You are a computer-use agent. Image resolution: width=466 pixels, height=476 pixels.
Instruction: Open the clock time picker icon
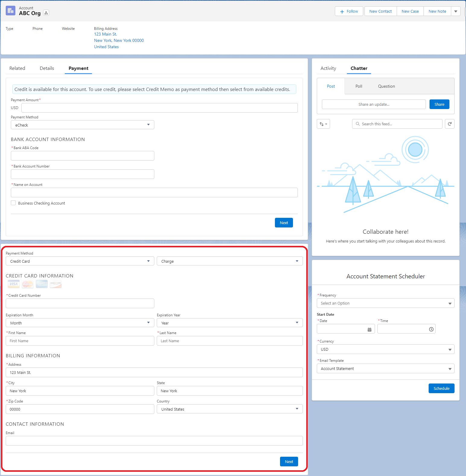pyautogui.click(x=431, y=329)
